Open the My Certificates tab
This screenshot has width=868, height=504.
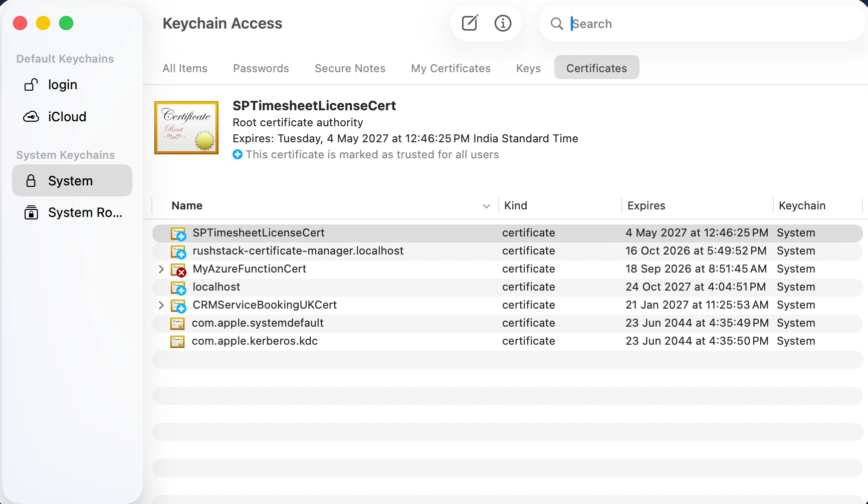point(451,68)
